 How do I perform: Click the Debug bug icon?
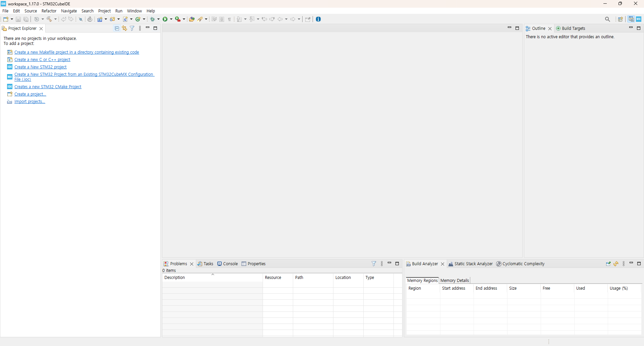[x=153, y=19]
